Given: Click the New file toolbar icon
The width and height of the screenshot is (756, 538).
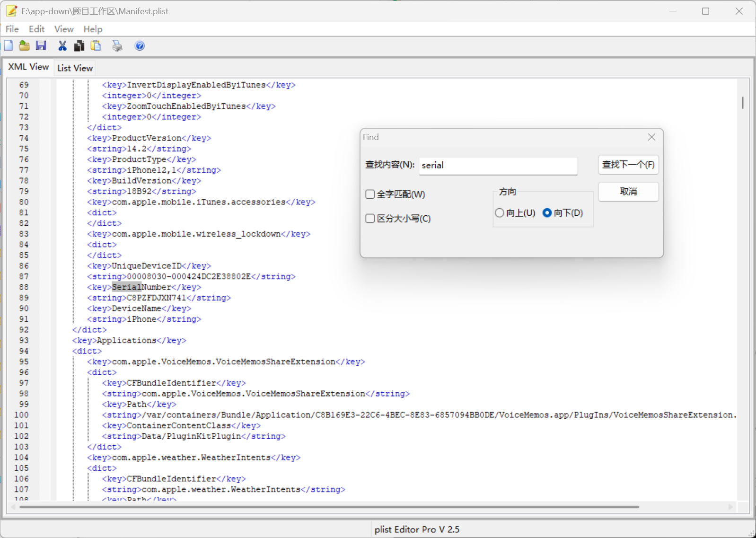Looking at the screenshot, I should [x=9, y=46].
